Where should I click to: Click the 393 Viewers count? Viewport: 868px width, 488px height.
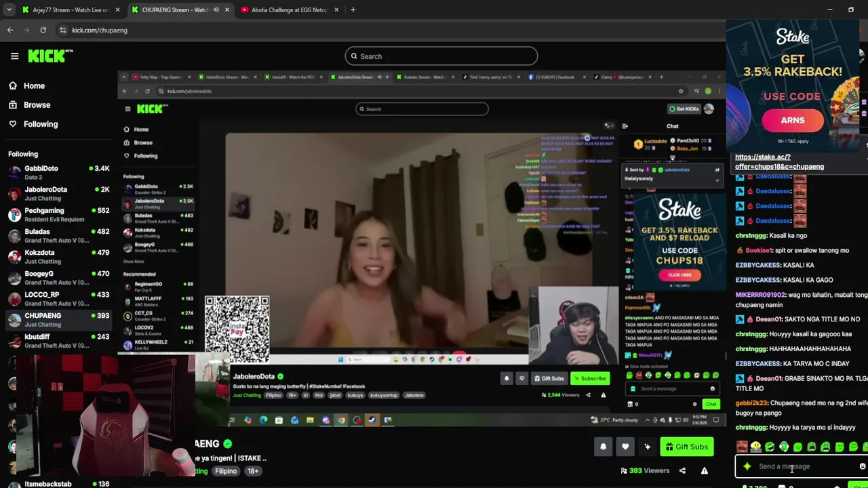click(x=644, y=470)
